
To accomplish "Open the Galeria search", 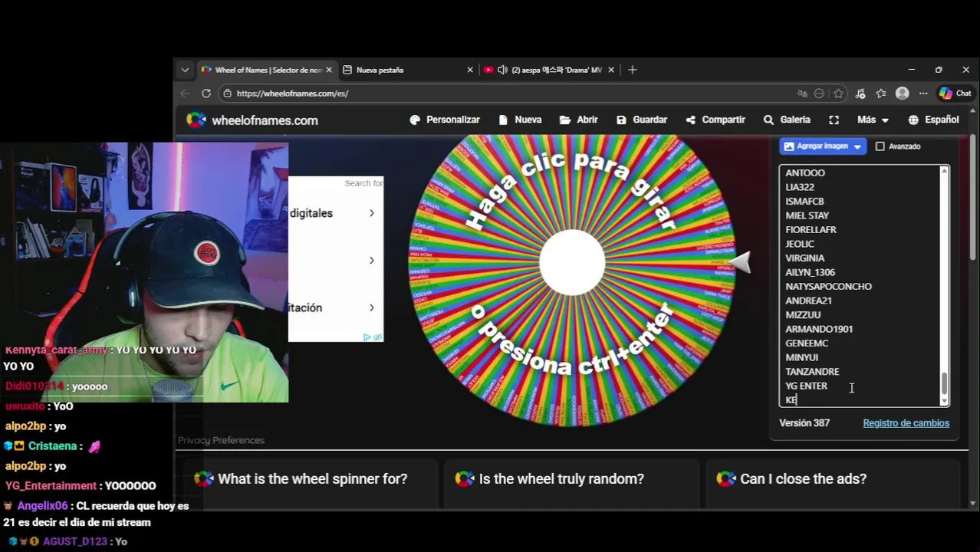I will point(787,120).
